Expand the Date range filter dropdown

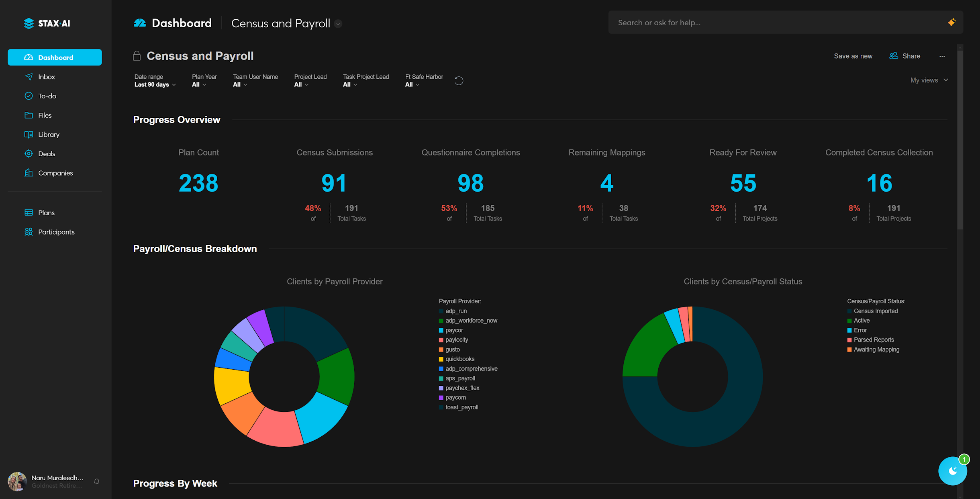155,85
